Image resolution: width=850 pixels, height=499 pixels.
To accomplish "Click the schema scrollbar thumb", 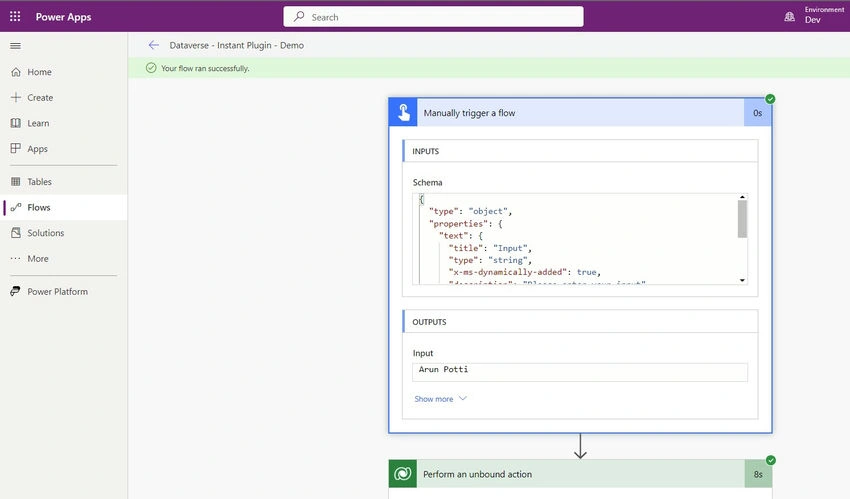I will [742, 219].
